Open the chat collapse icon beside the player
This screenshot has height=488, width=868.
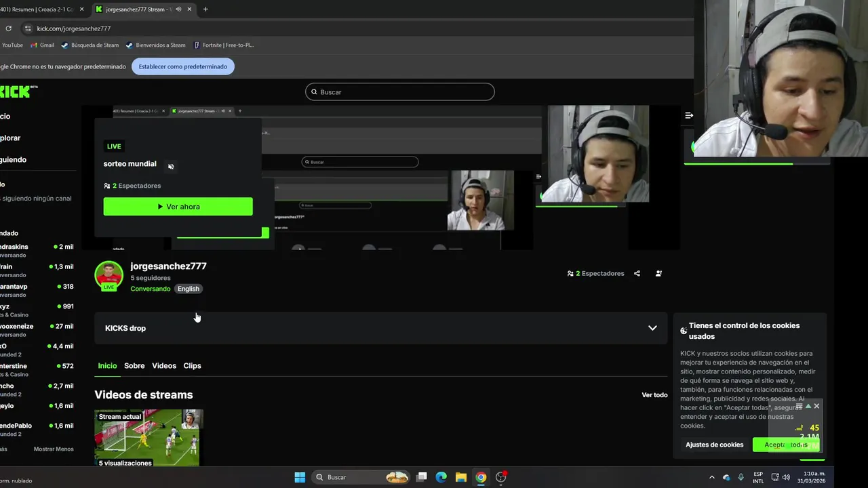(x=689, y=116)
